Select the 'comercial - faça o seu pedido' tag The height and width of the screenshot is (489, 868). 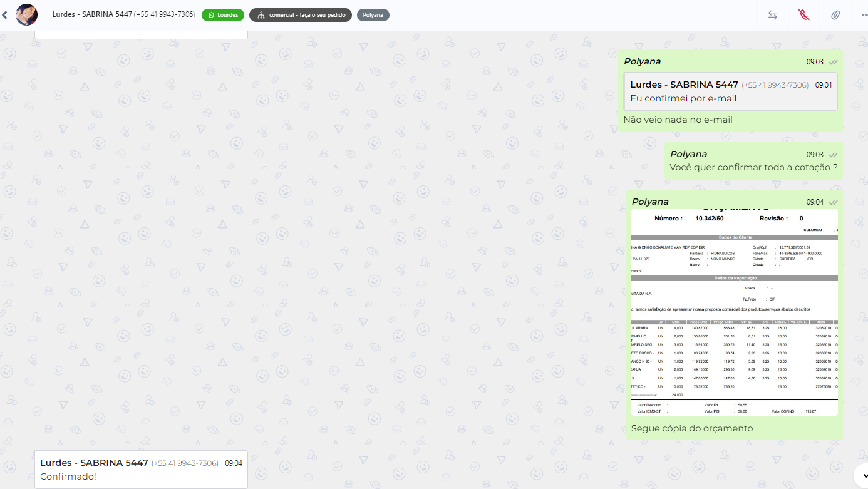301,15
